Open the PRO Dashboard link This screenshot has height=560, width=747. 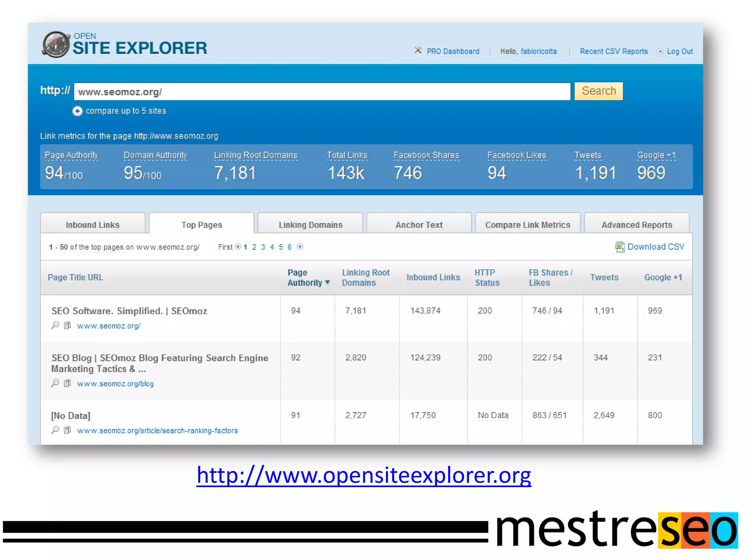pos(453,51)
